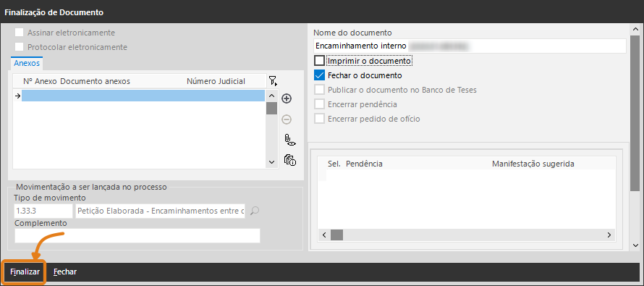Click the remove attachment minus icon

pos(287,119)
